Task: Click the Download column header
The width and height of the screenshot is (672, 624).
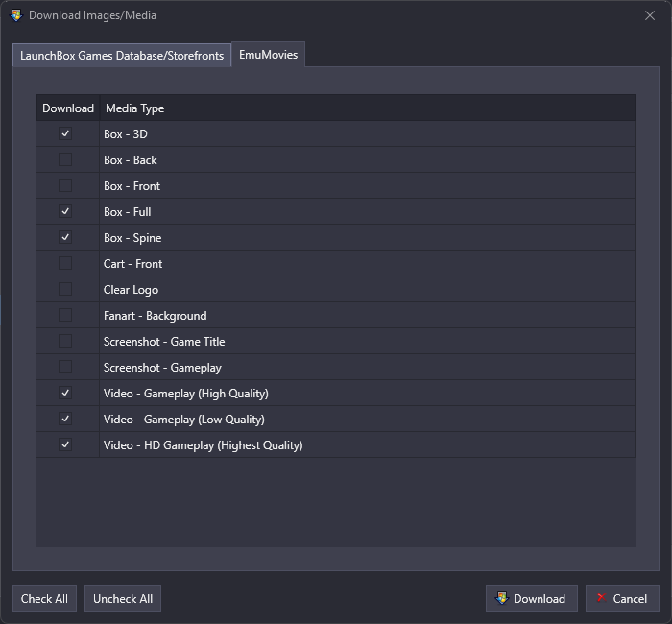Action: tap(68, 108)
